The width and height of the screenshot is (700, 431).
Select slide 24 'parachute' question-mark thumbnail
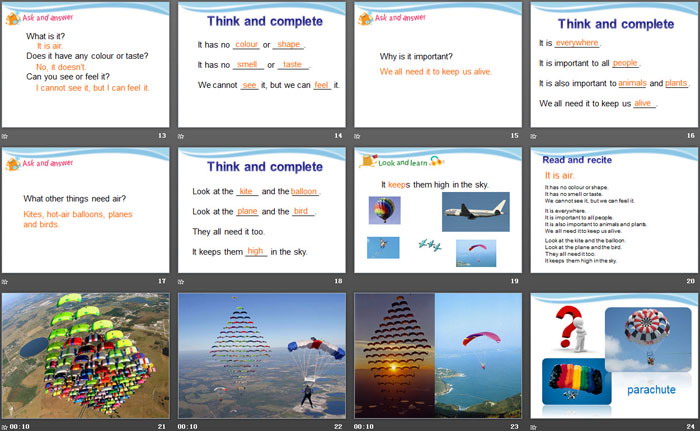[x=614, y=356]
